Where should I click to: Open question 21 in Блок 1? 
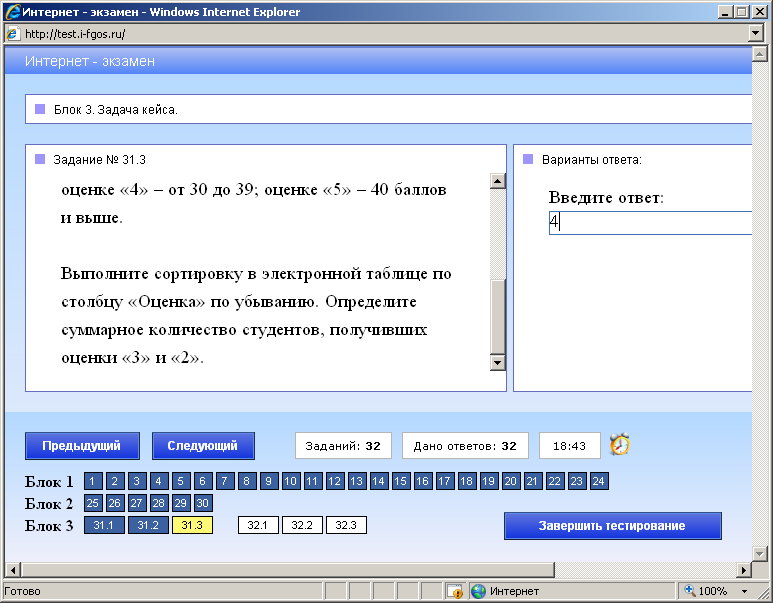[x=532, y=481]
